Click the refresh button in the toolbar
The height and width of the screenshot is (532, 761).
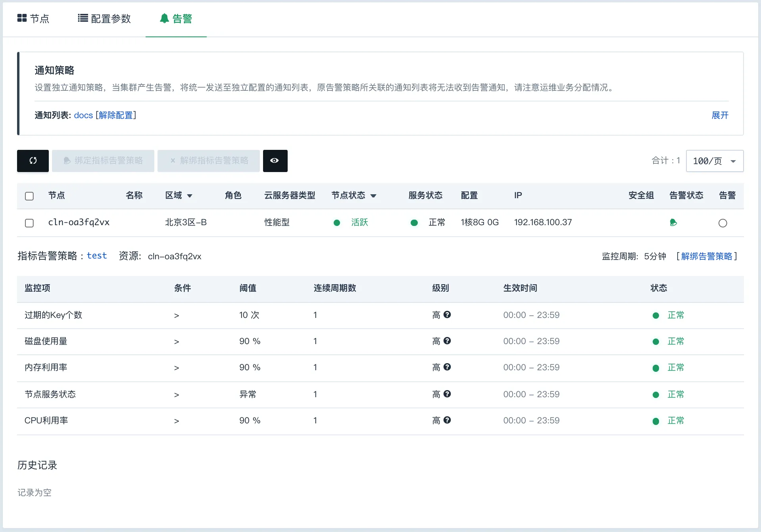point(33,161)
